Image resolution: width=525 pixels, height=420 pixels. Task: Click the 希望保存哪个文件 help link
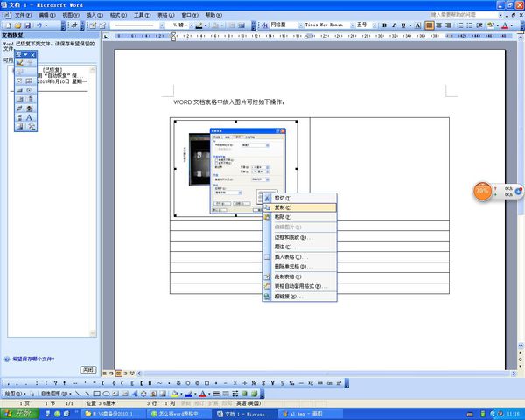(x=33, y=360)
